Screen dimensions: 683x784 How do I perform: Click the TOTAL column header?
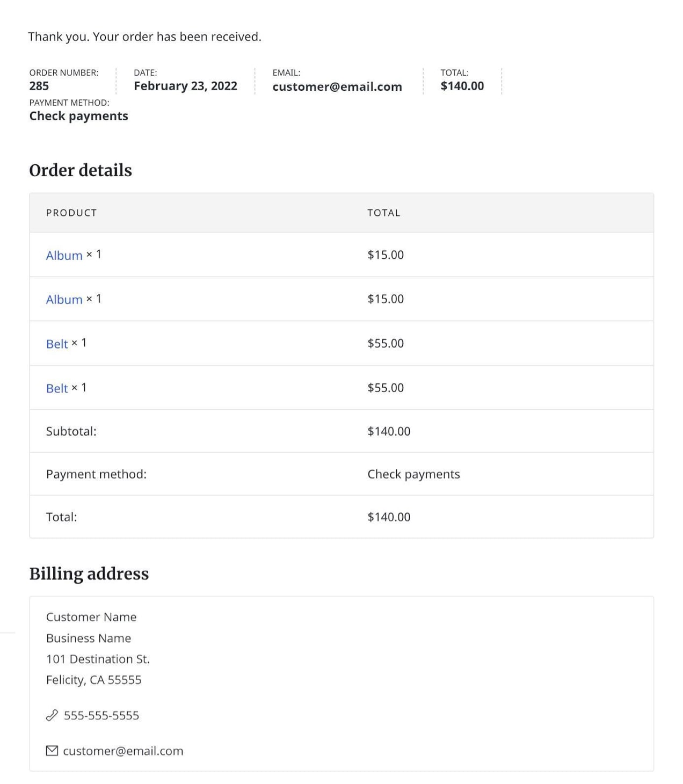coord(384,213)
